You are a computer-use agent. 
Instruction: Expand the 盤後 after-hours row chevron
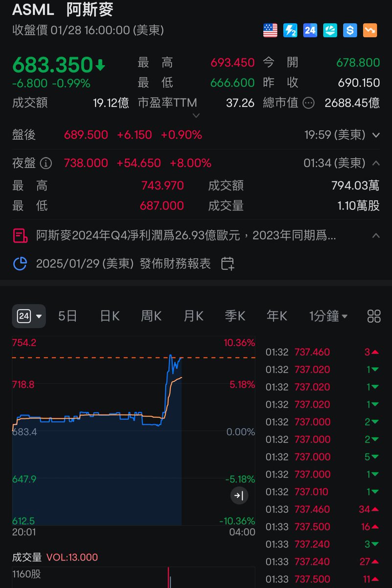coord(376,135)
